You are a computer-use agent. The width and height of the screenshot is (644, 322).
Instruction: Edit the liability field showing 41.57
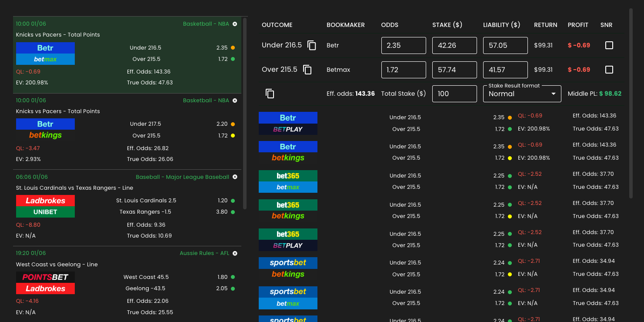(x=505, y=70)
